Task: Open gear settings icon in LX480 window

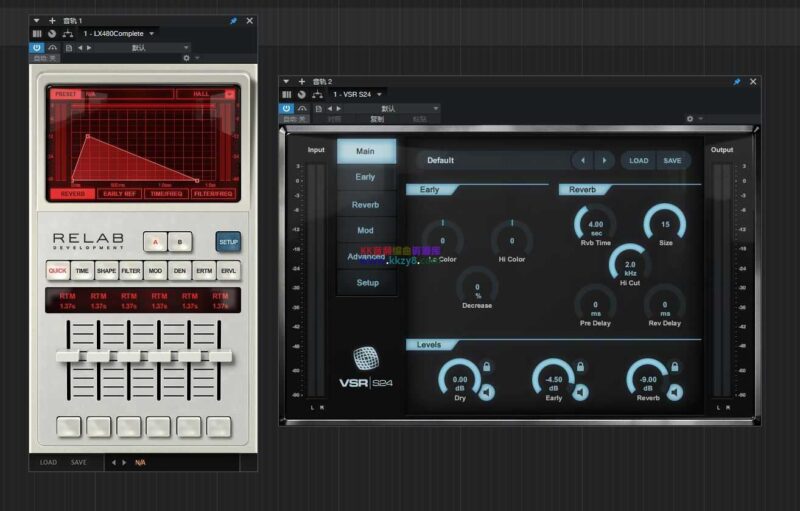Action: (186, 58)
